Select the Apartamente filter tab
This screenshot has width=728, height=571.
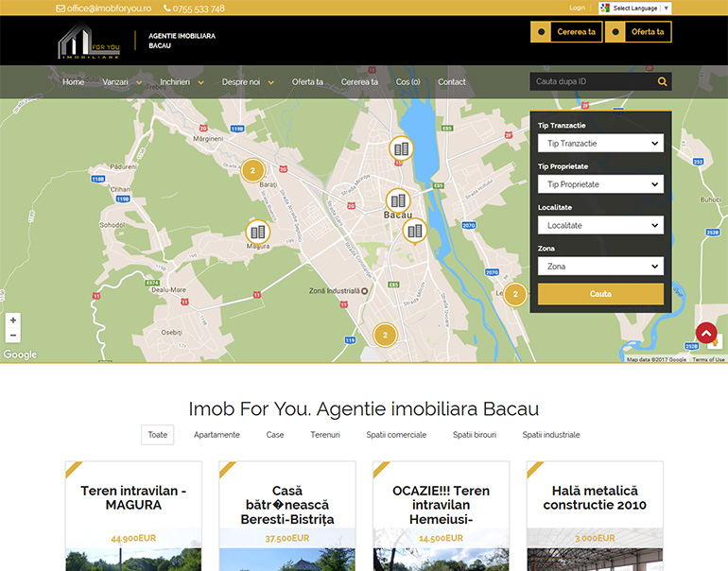[217, 435]
